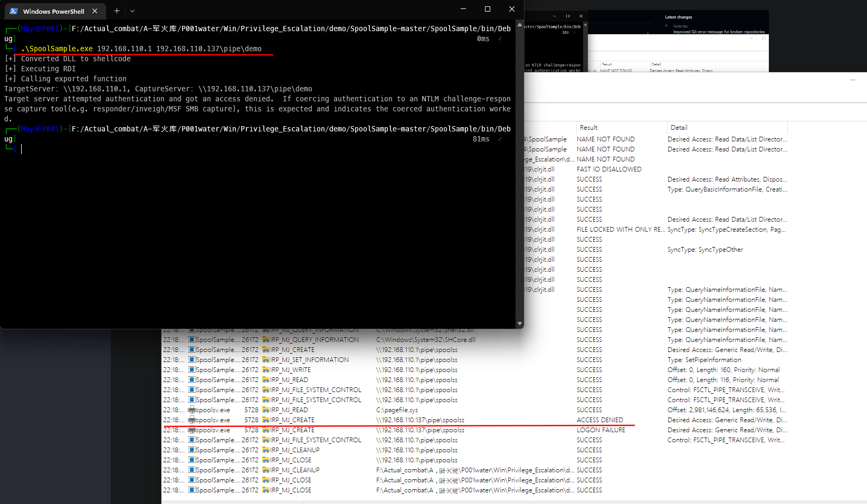Select the FAST IO DISALLOWED result cell
Screen dimensions: 867x504
609,169
